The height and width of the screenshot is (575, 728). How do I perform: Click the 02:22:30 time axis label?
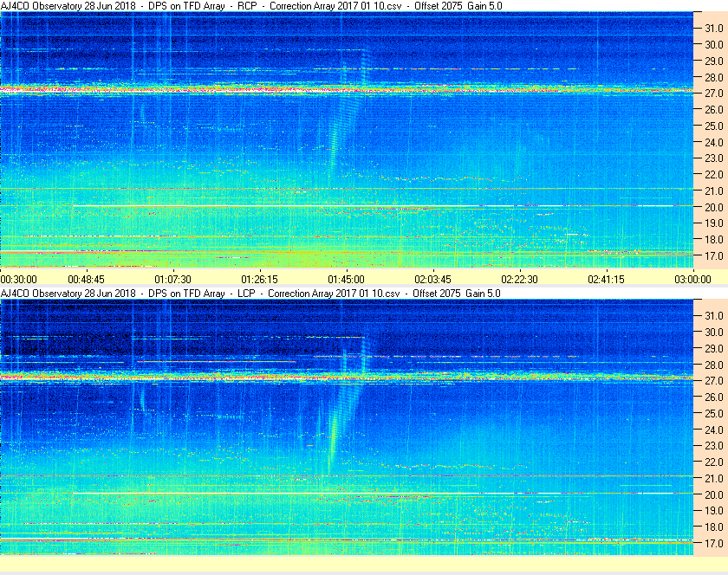519,280
